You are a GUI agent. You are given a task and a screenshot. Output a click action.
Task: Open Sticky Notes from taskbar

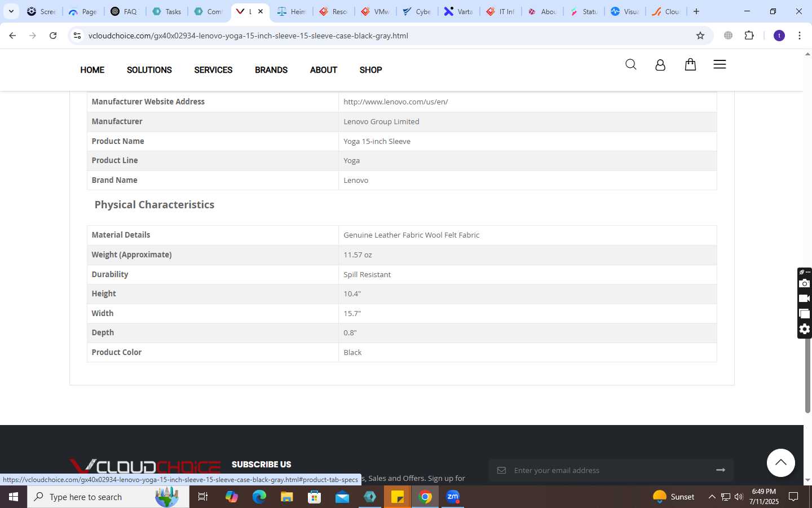click(x=398, y=497)
